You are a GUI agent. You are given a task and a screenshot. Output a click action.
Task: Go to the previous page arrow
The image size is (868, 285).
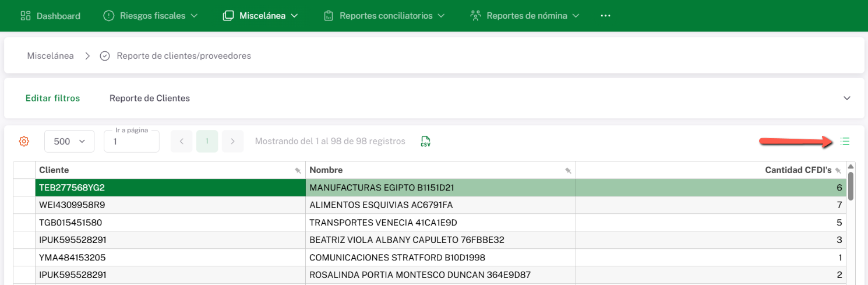click(181, 141)
